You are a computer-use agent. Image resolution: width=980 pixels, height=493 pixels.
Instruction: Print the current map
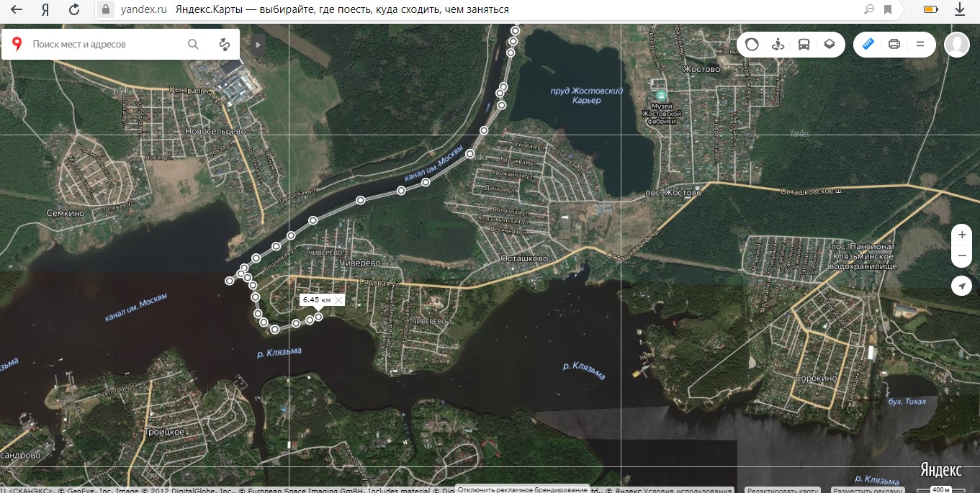click(x=894, y=44)
